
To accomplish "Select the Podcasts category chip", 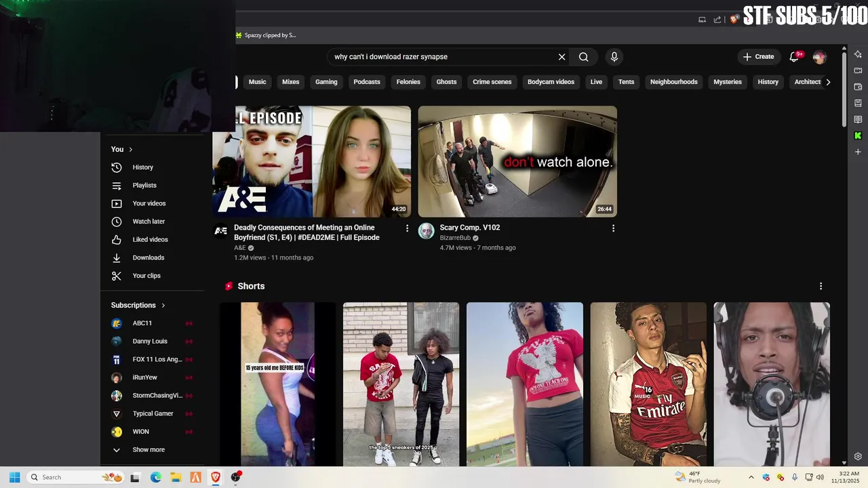I will pos(367,82).
